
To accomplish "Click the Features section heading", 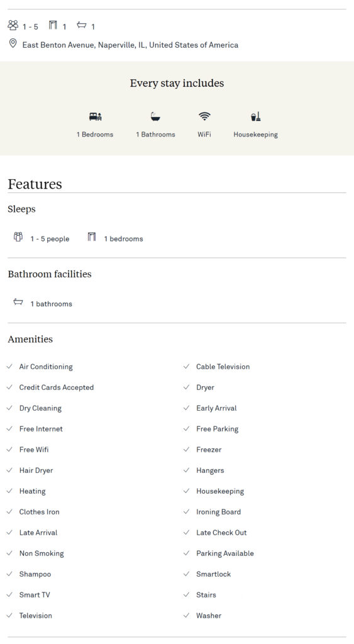I will coord(35,184).
